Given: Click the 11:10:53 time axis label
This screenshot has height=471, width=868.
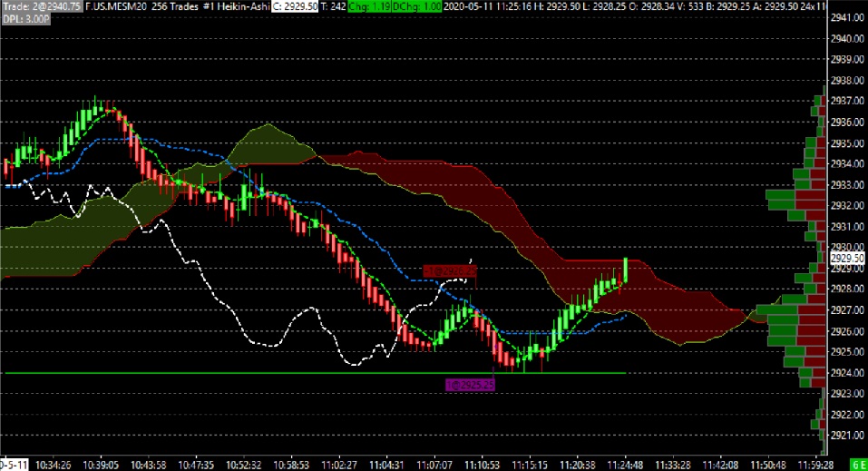Looking at the screenshot, I should pyautogui.click(x=482, y=465).
